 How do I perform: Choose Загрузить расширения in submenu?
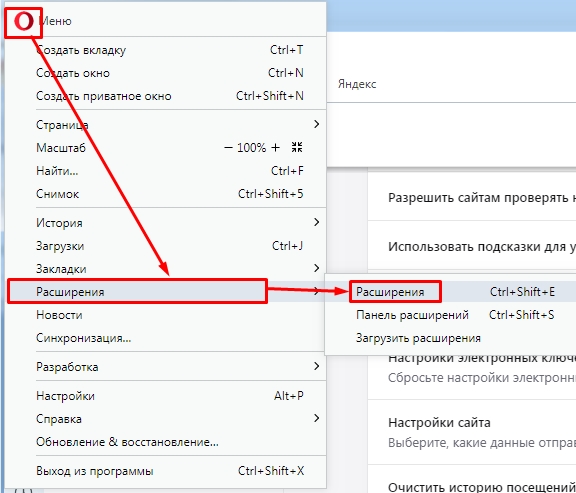pyautogui.click(x=451, y=338)
